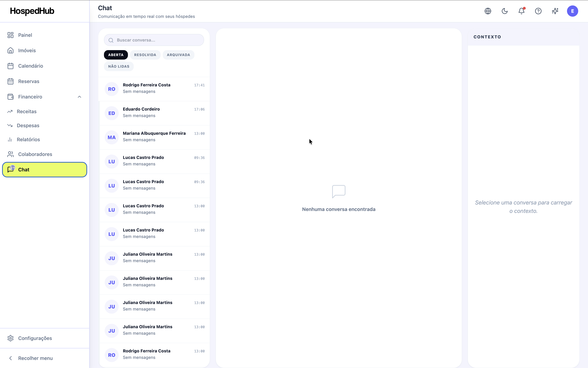Select the RESOLVIDA filter
588x368 pixels.
pos(145,55)
